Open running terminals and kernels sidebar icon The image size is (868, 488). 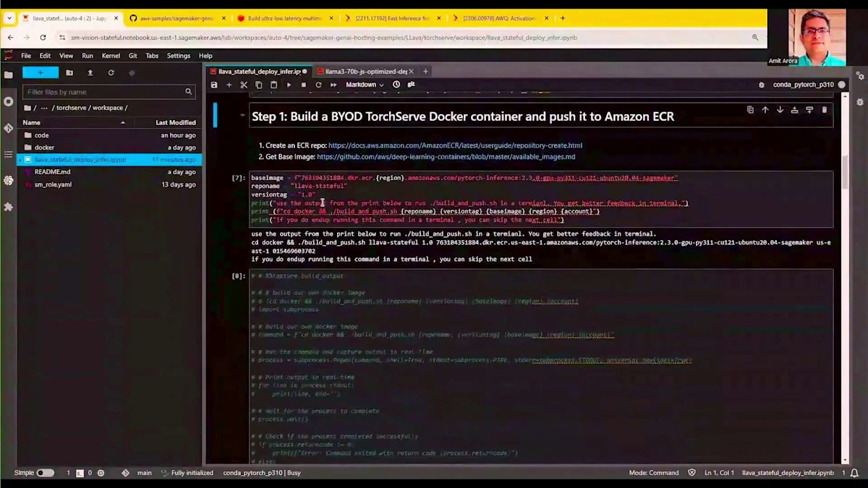[x=9, y=101]
